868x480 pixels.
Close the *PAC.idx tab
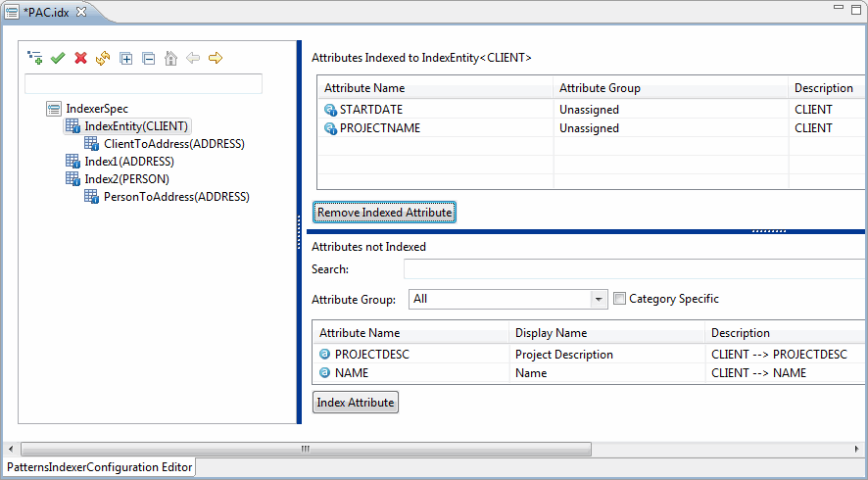(x=81, y=12)
